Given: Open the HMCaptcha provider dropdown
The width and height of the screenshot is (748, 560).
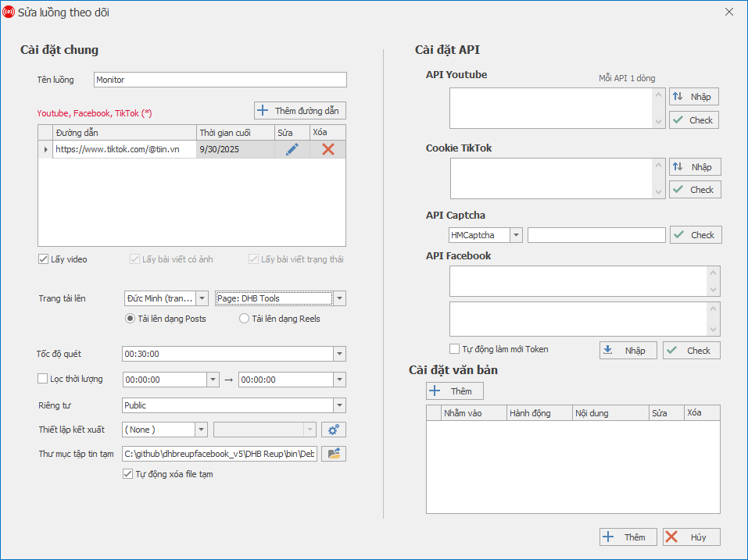Looking at the screenshot, I should pyautogui.click(x=516, y=235).
